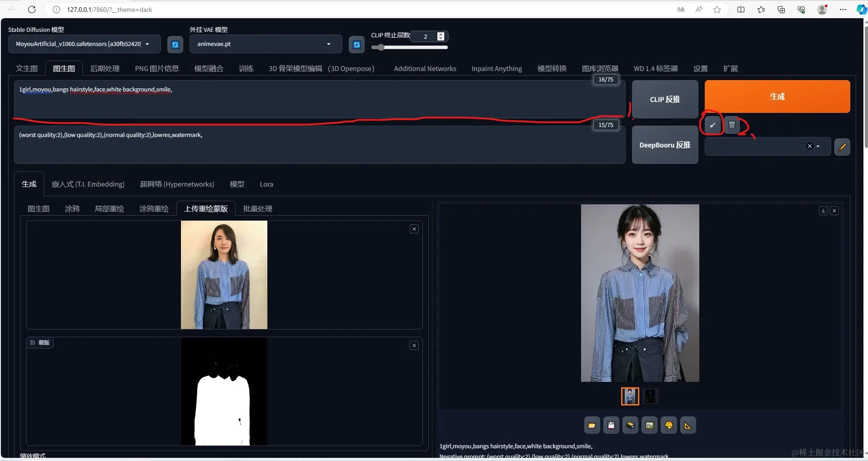The image size is (868, 461).
Task: Open browser read aloud icon
Action: (x=699, y=10)
